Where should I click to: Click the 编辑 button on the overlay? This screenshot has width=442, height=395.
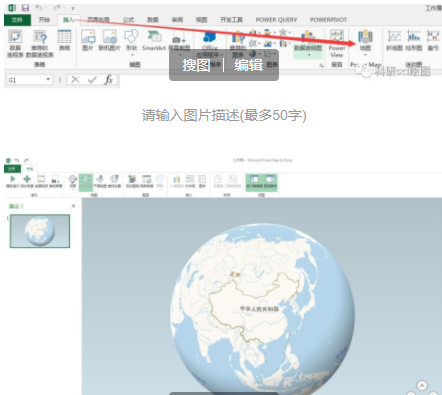tap(248, 65)
